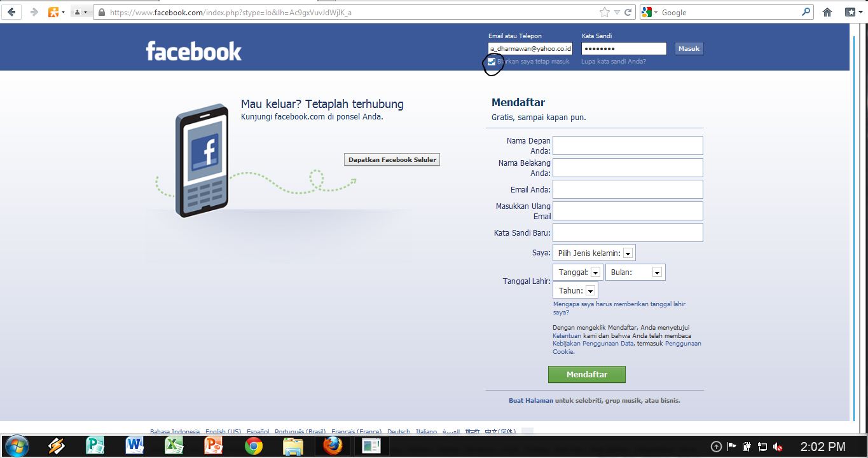
Task: Focus the Nama Belakang Anda field
Action: pos(628,168)
